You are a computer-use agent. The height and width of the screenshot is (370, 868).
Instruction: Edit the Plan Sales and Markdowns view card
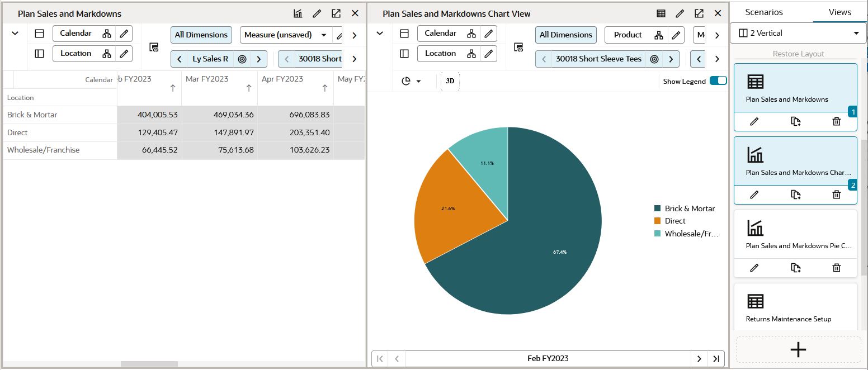click(754, 121)
